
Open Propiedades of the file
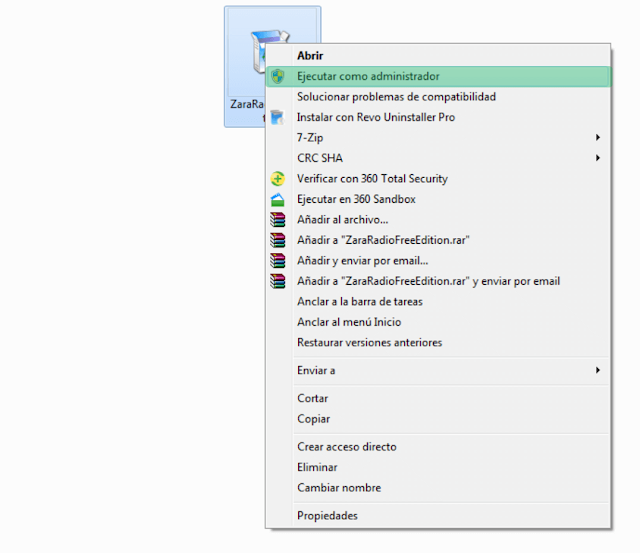[438, 516]
